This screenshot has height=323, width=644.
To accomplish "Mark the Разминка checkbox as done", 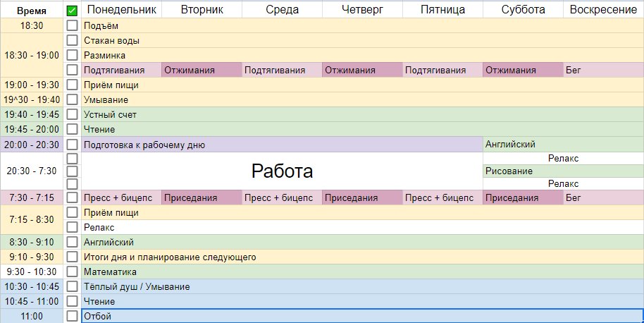I will click(x=72, y=55).
